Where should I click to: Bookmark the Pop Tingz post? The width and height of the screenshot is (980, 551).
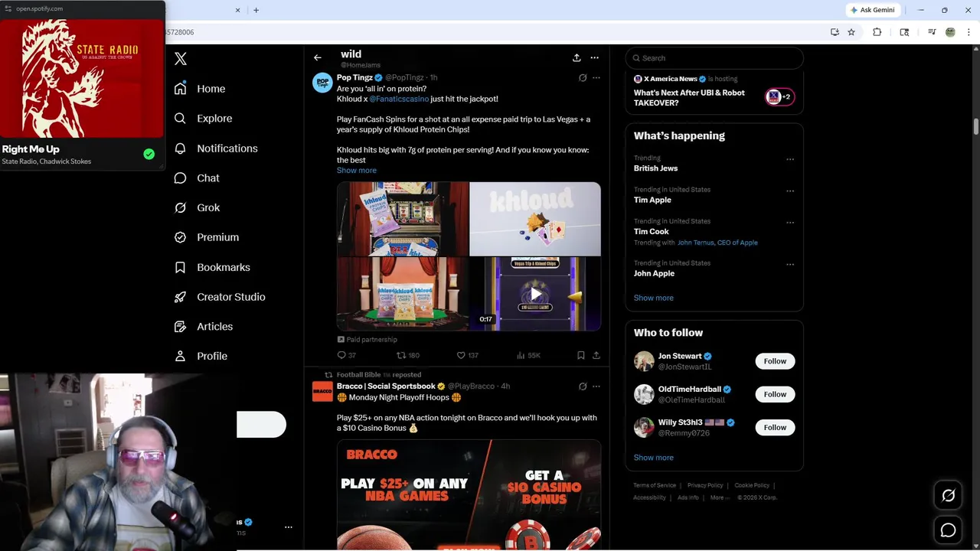(581, 355)
